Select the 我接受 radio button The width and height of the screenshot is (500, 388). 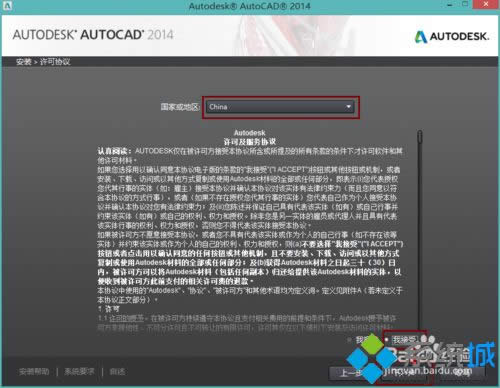point(387,340)
